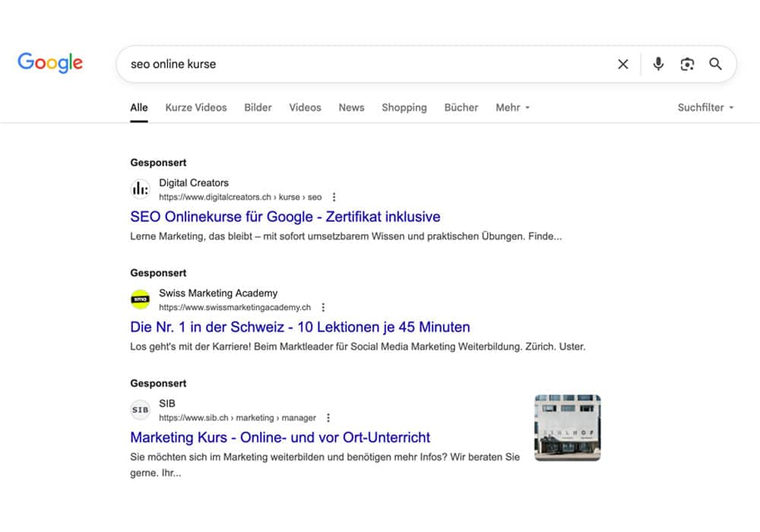This screenshot has width=760, height=532.
Task: Switch to the Bilder tab
Action: pos(258,107)
